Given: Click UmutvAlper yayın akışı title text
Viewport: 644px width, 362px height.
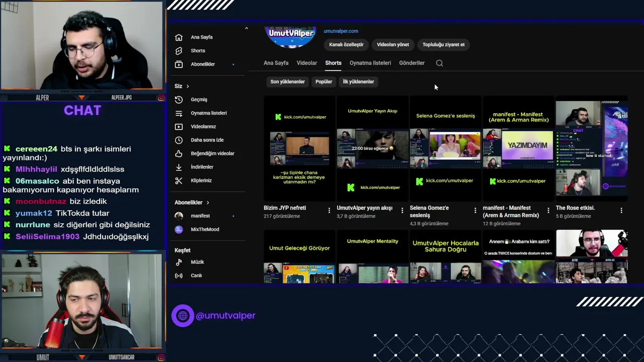Looking at the screenshot, I should 364,208.
